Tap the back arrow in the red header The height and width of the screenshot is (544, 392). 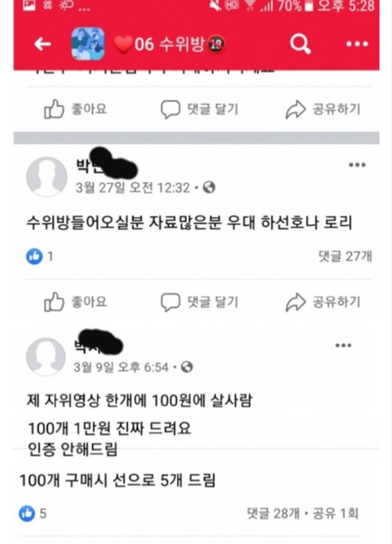point(42,44)
